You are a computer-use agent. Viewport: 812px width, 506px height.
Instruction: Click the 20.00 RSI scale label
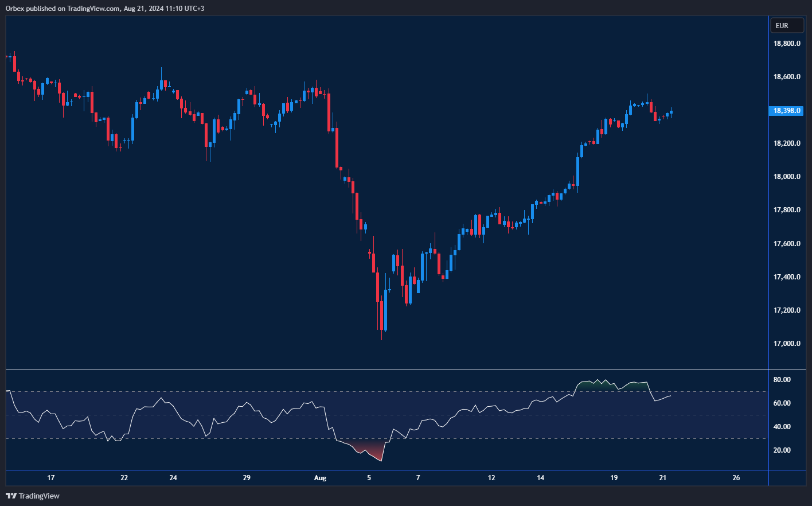(x=782, y=450)
